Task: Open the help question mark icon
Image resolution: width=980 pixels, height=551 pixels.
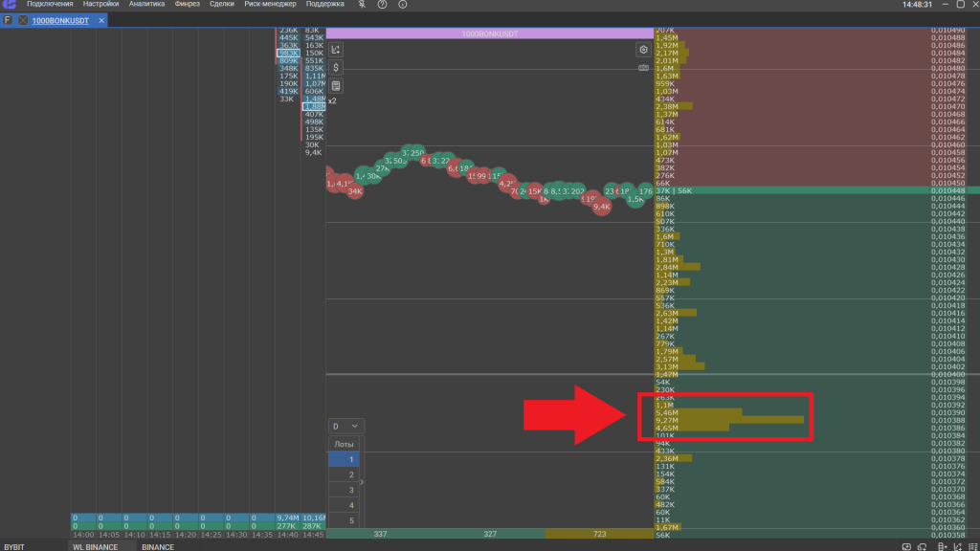Action: 382,5
